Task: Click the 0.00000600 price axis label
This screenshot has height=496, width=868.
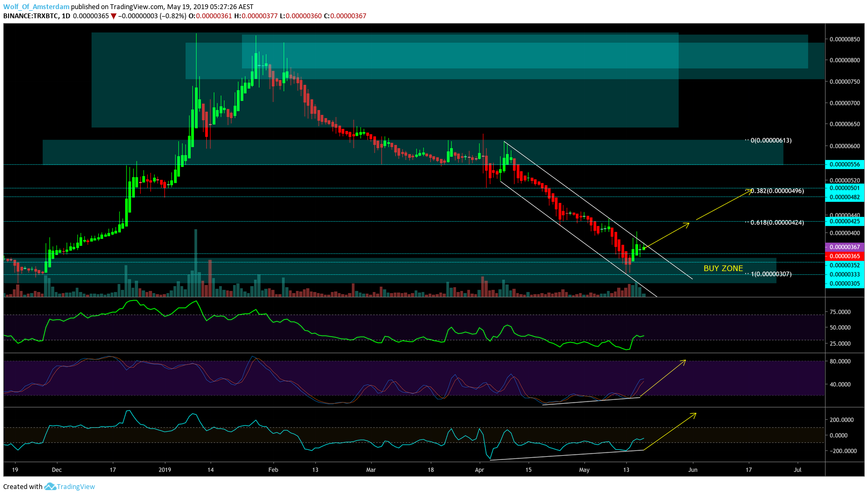Action: point(844,146)
